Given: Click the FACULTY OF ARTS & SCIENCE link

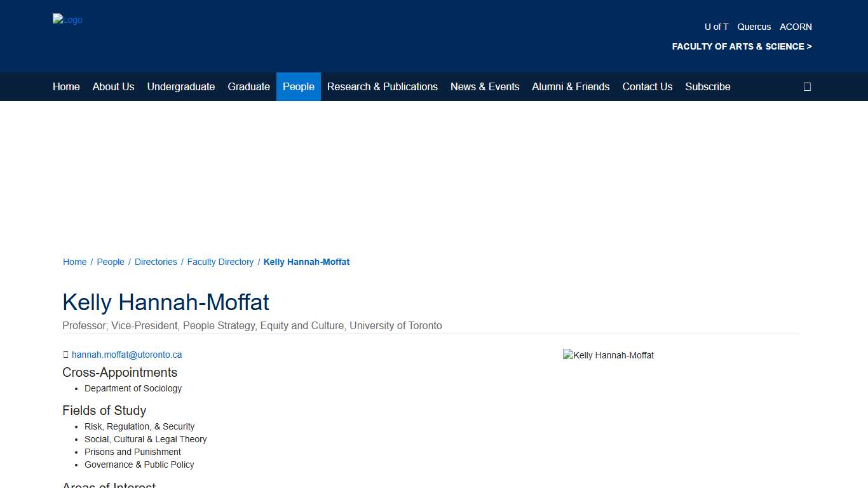Looking at the screenshot, I should [742, 46].
